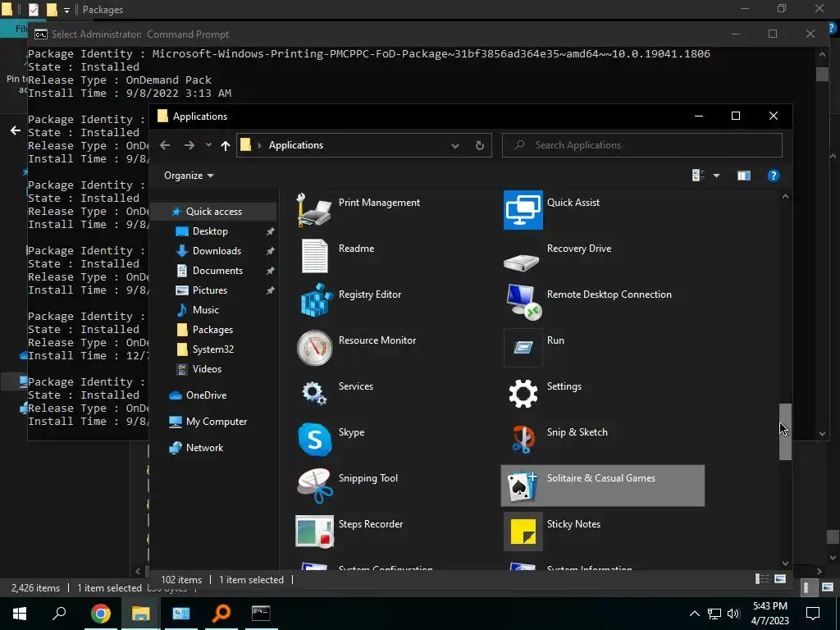Viewport: 840px width, 630px height.
Task: Select the Remote Desktop Connection label
Action: pos(609,294)
